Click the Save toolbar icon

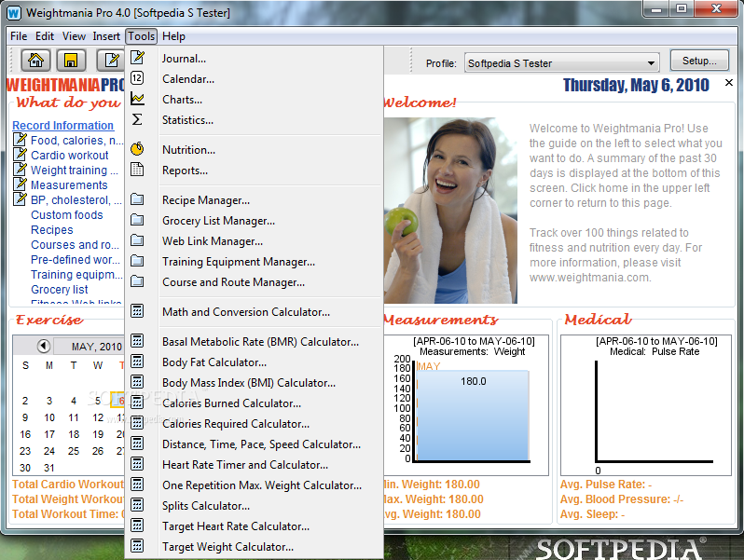(71, 61)
